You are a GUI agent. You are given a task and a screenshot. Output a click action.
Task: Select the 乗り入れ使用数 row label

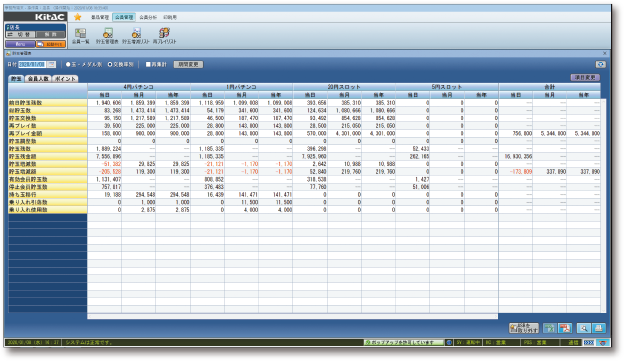[x=48, y=210]
